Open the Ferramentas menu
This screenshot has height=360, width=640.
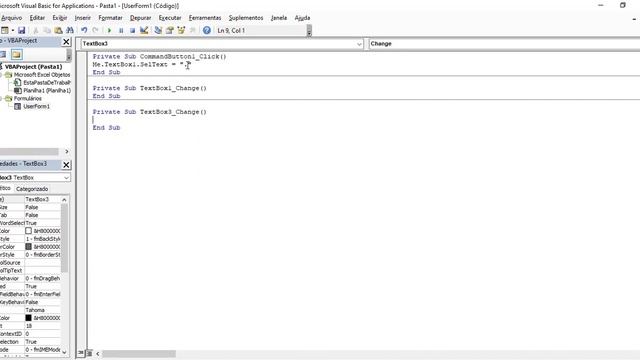click(205, 18)
